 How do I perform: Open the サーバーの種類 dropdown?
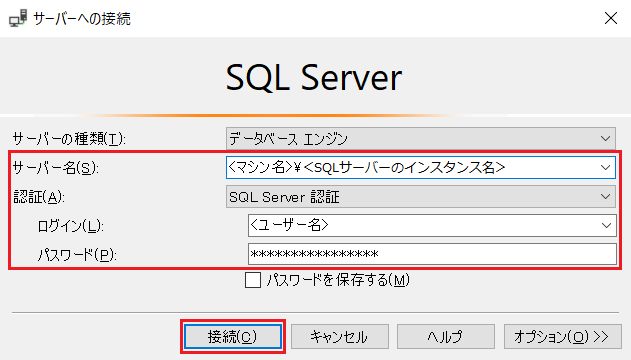[421, 139]
